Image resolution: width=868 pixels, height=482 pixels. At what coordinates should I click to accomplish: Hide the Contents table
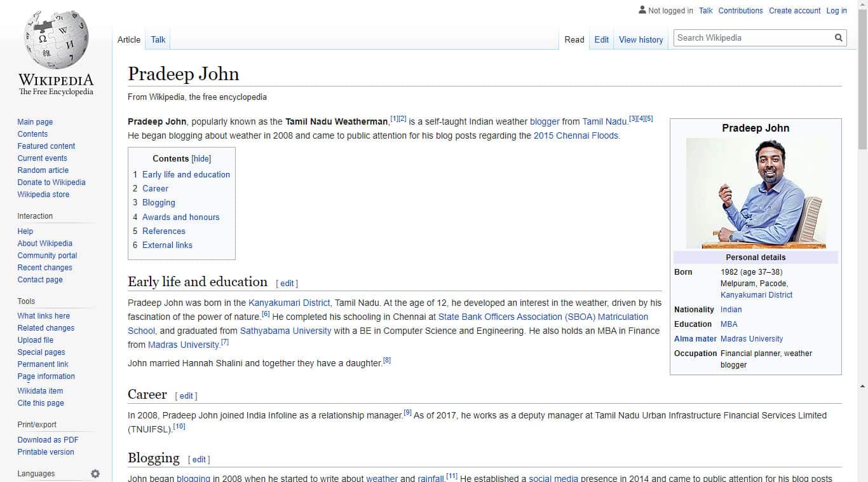pos(201,159)
